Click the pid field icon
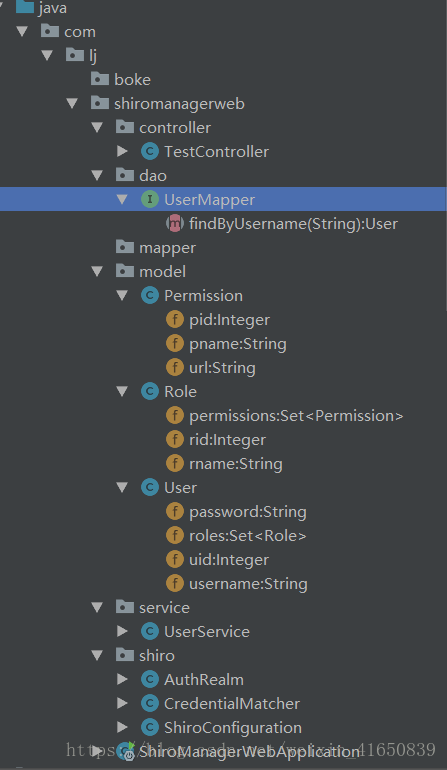Image resolution: width=447 pixels, height=770 pixels. tap(175, 320)
